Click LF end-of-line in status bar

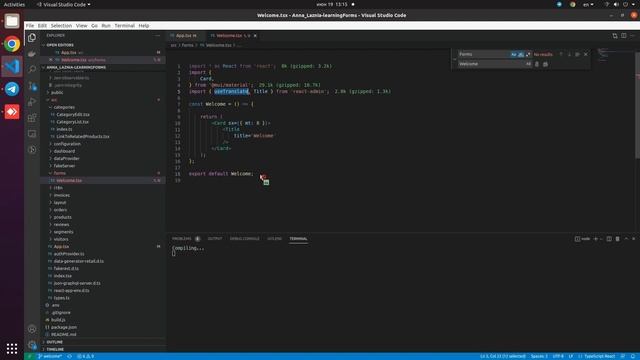click(571, 356)
